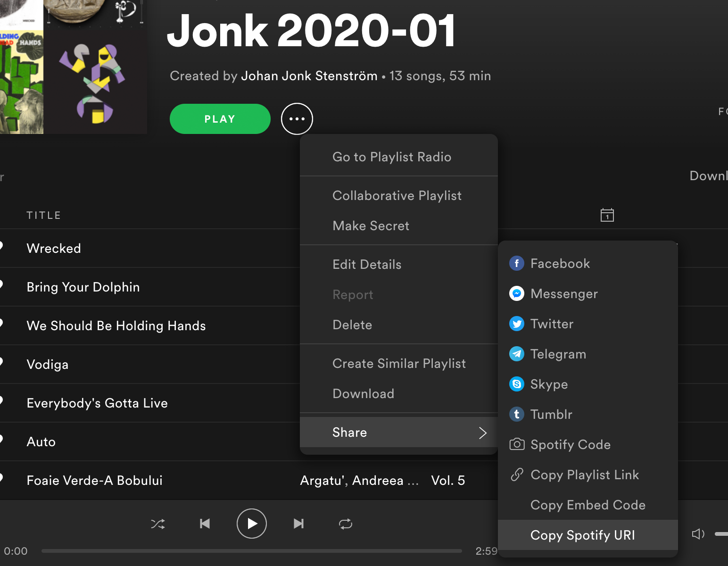Screen dimensions: 728x566
Task: Click the Argatu', Andreea artist link
Action: point(359,480)
